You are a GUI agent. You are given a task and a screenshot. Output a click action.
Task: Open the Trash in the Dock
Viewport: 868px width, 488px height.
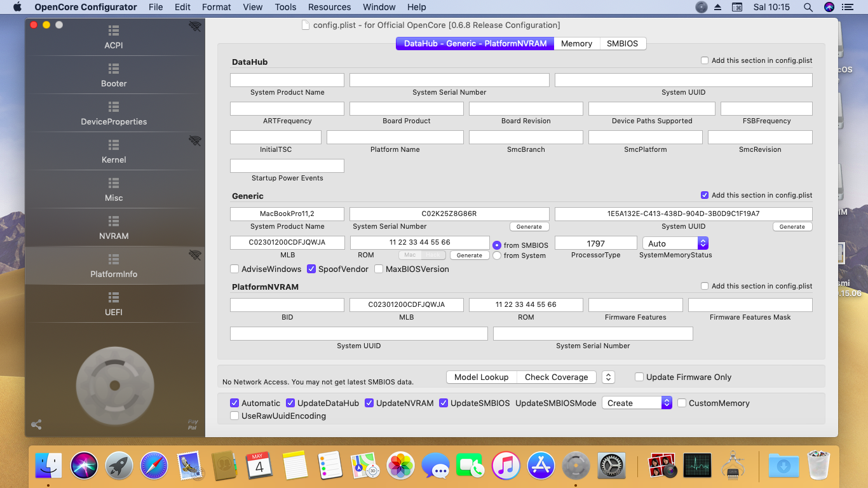(x=818, y=466)
